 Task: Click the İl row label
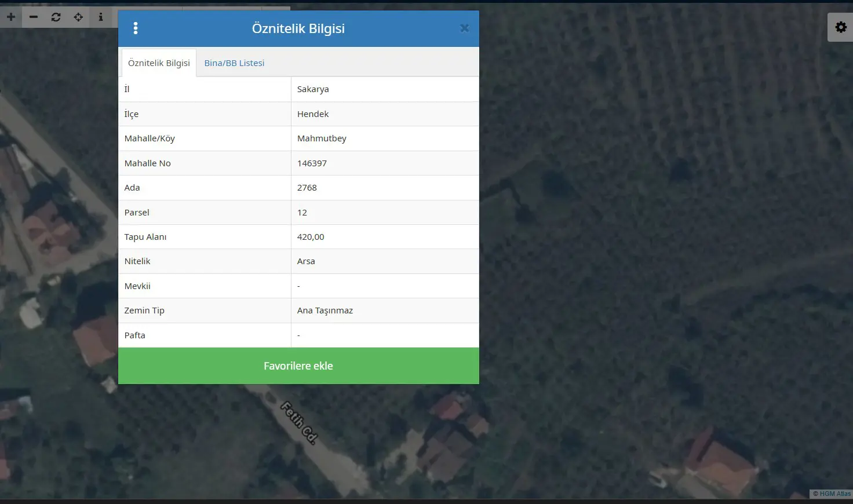pyautogui.click(x=127, y=89)
